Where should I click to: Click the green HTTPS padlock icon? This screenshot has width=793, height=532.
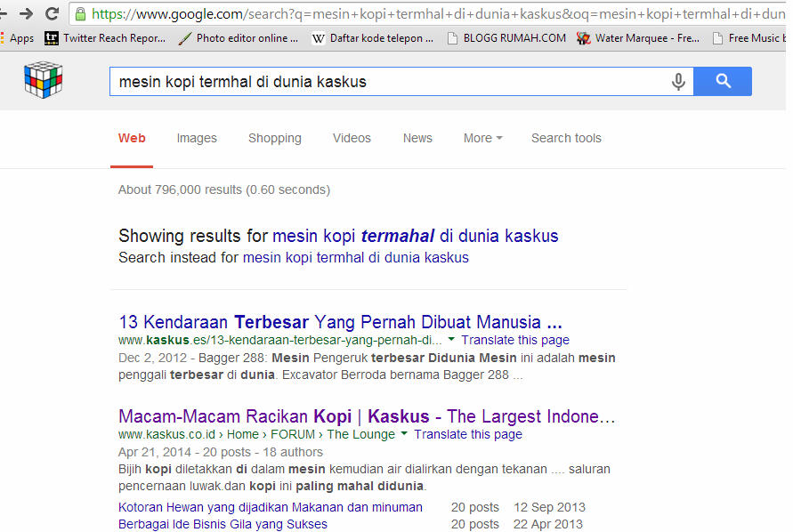tap(80, 13)
